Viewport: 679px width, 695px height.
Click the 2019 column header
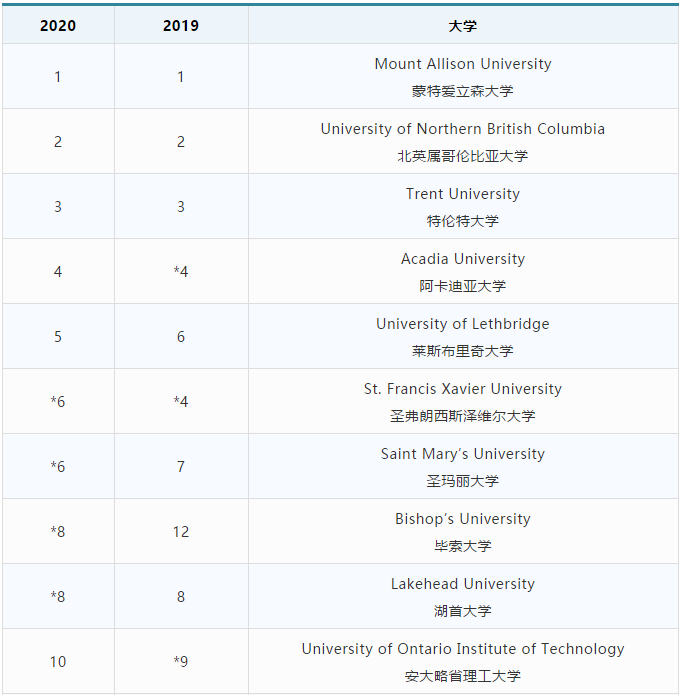[x=181, y=25]
